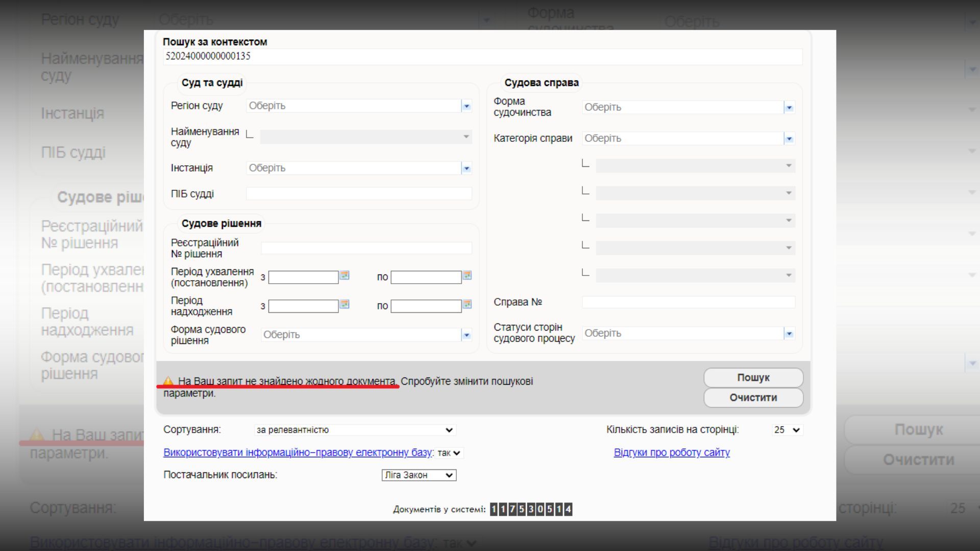This screenshot has width=980, height=551.
Task: Expand the Регіон суду dropdown
Action: pyautogui.click(x=466, y=106)
